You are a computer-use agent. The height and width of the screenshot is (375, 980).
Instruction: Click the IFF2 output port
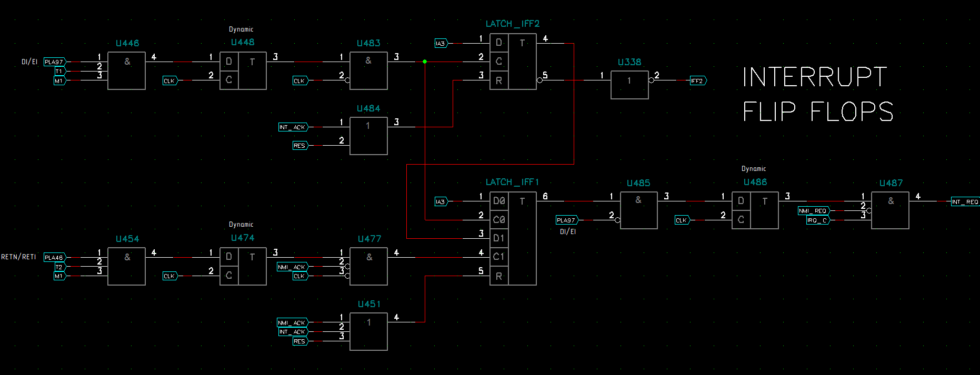click(698, 81)
